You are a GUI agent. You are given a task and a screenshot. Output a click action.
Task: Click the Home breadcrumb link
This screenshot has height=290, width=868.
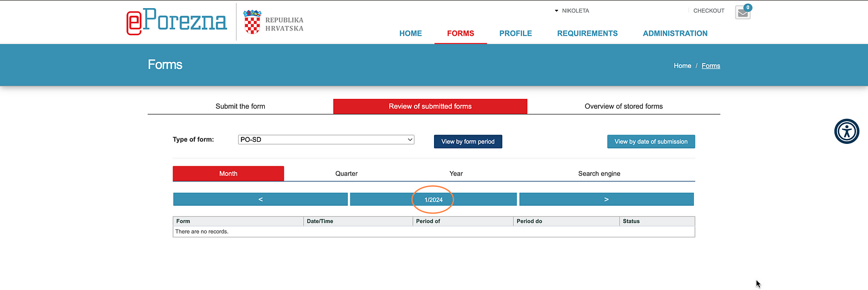(682, 66)
